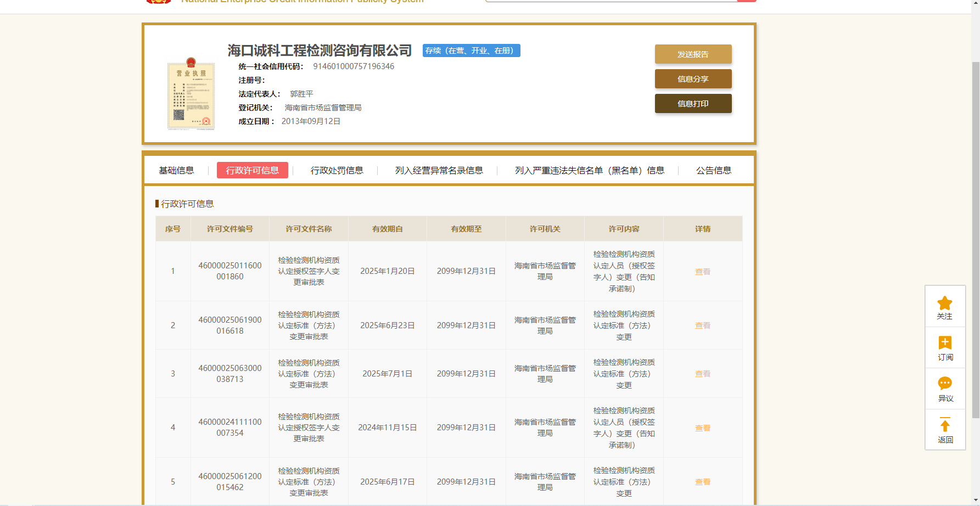Click the 信息打印 button
This screenshot has height=506, width=980.
point(693,104)
